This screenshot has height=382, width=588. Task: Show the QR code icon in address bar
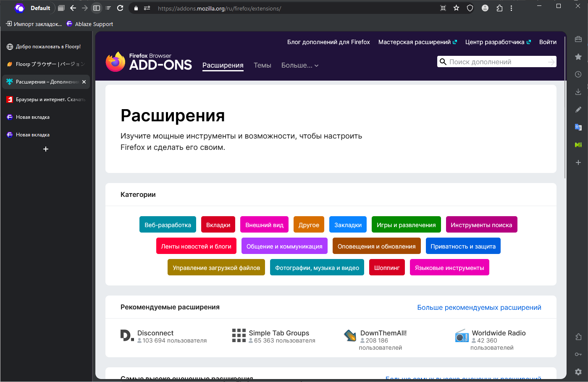[443, 8]
